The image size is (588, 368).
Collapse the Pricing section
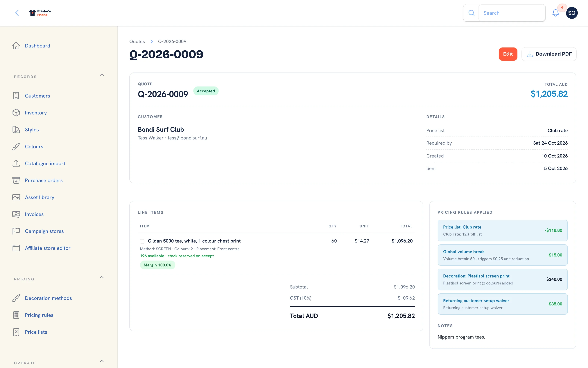pos(102,277)
